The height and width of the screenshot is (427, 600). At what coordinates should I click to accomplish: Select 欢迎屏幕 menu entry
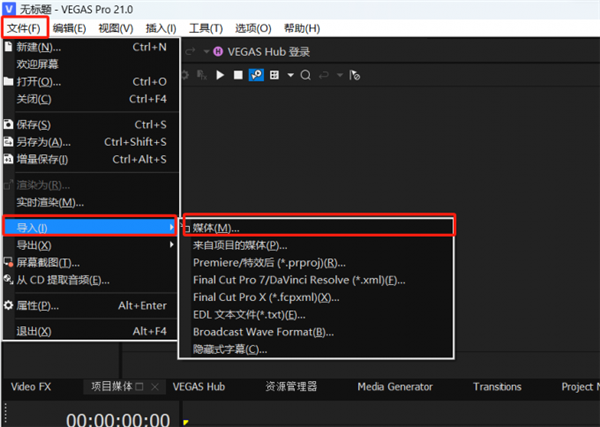(91, 64)
